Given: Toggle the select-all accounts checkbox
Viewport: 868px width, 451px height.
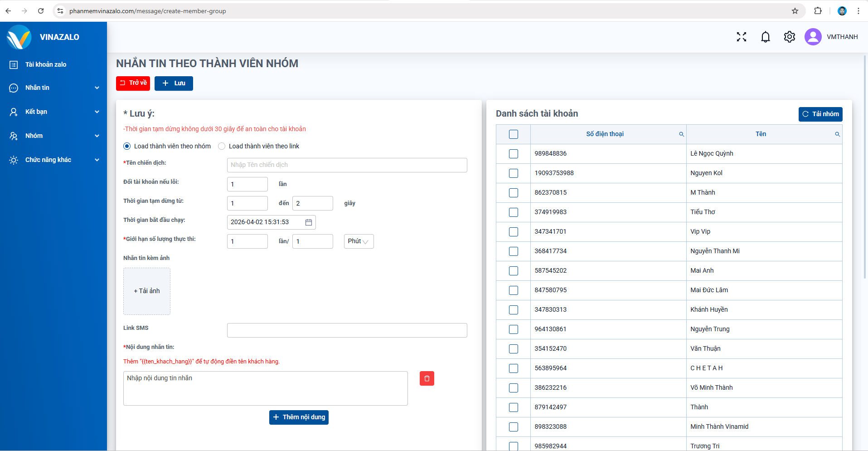Looking at the screenshot, I should click(x=513, y=134).
